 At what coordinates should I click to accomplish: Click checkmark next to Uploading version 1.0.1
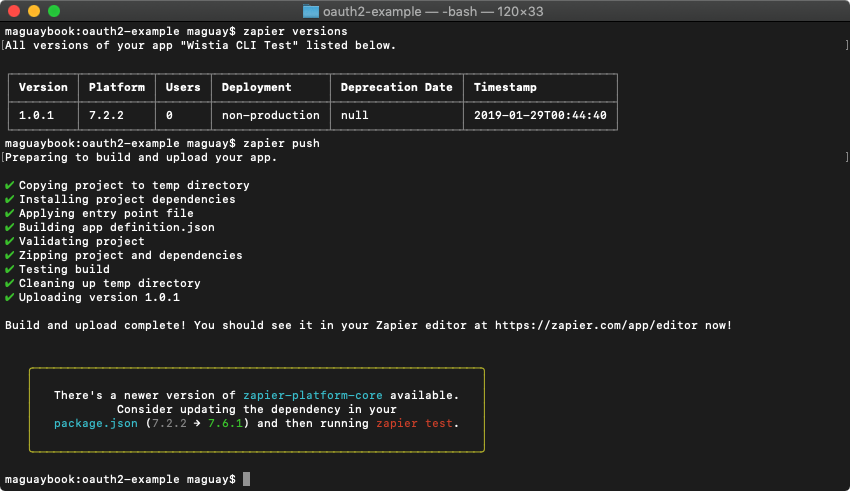pyautogui.click(x=9, y=298)
